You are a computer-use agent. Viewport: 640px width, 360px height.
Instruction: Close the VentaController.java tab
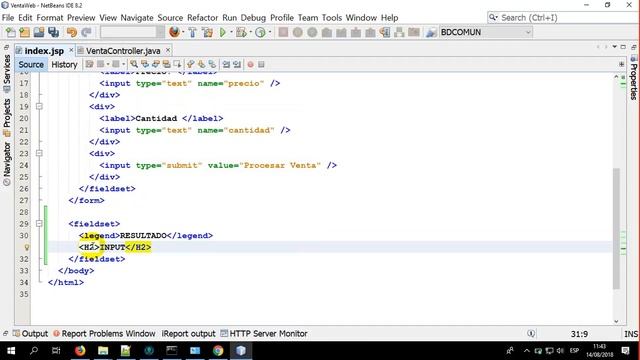[x=168, y=50]
